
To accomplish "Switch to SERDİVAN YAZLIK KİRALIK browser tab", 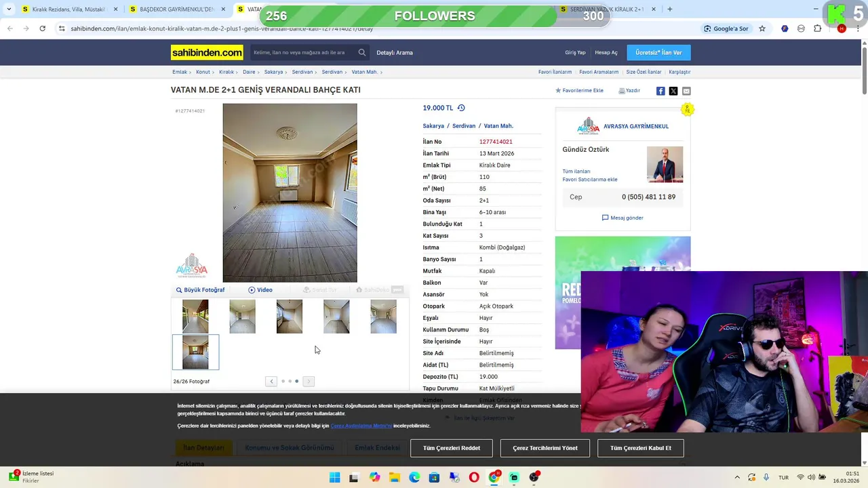I will (x=606, y=9).
